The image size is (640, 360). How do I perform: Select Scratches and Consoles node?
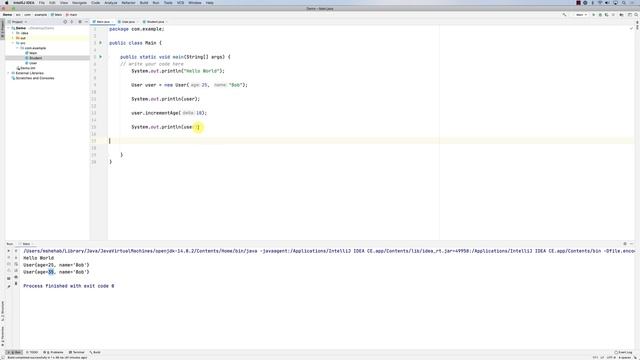coord(35,78)
